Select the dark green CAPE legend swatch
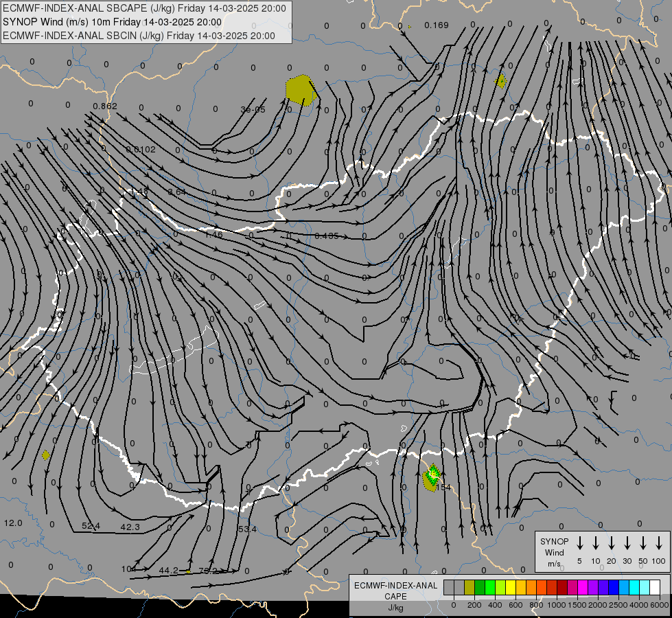 [x=480, y=588]
